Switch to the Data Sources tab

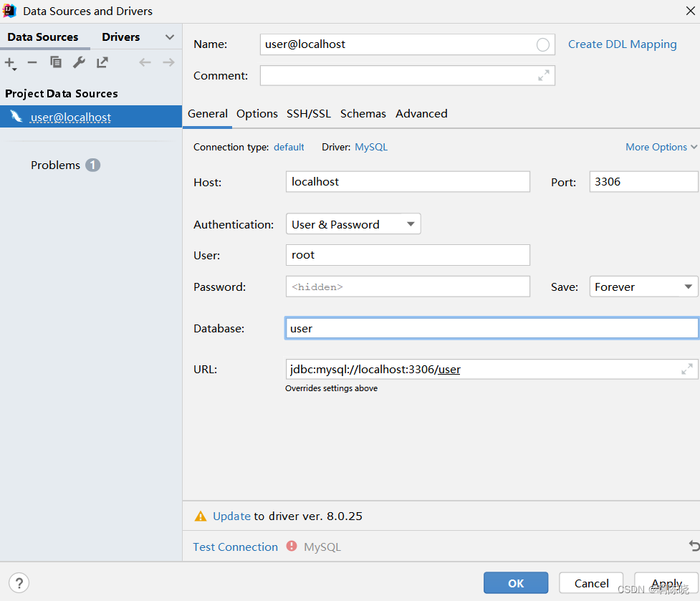tap(43, 37)
